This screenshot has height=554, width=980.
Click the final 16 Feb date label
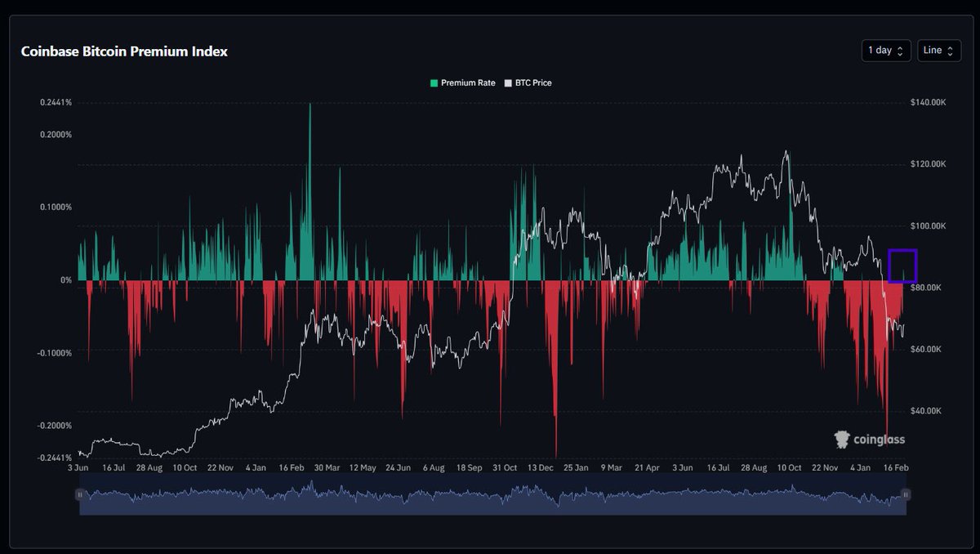(x=896, y=468)
